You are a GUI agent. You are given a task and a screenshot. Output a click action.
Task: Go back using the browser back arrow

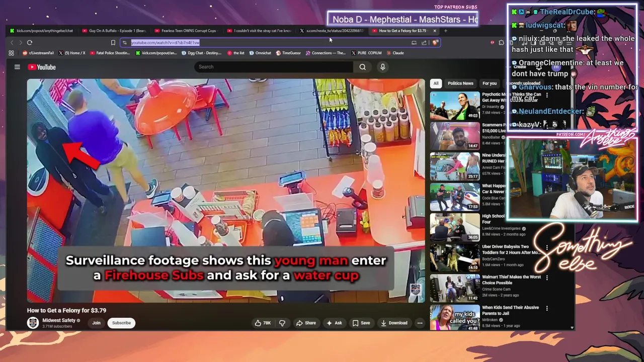click(12, 43)
